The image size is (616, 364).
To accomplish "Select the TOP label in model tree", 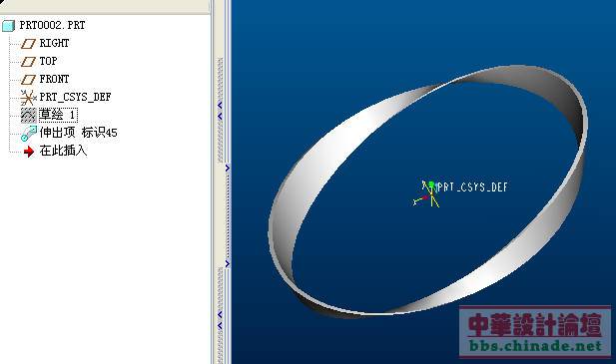I will tap(48, 61).
